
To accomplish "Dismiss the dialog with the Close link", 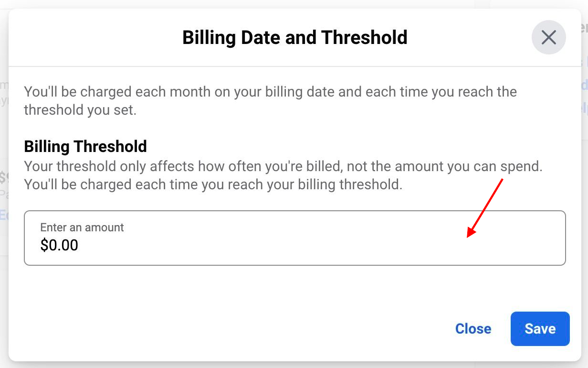I will (473, 328).
